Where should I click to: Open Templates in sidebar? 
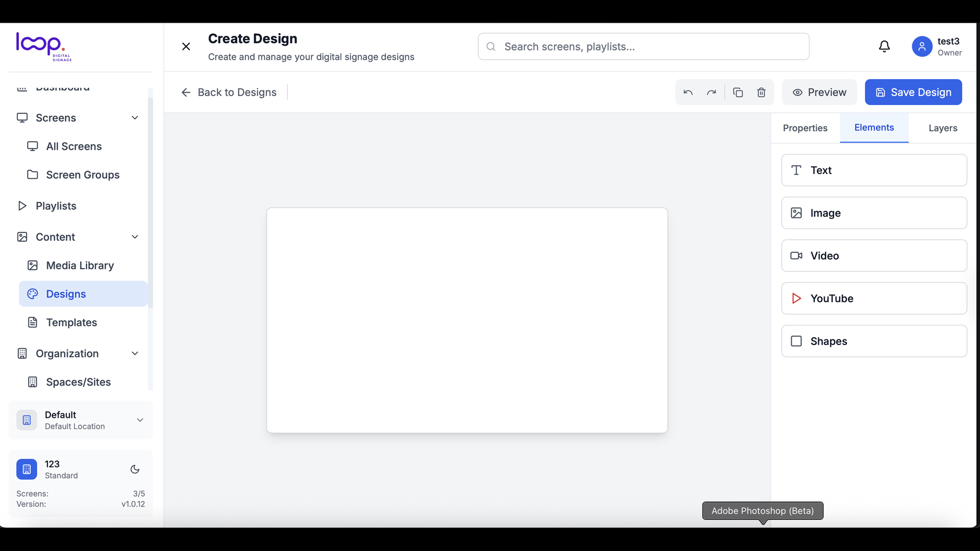[x=83, y=323]
